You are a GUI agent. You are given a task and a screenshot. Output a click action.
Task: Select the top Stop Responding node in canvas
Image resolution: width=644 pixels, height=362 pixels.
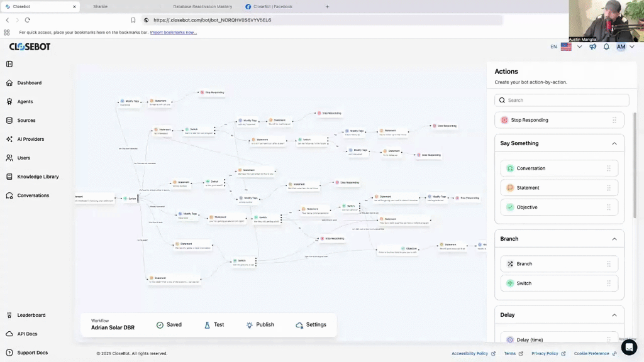point(213,92)
